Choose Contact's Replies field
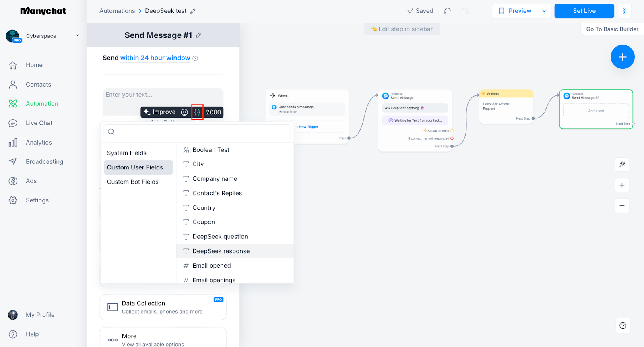Image resolution: width=644 pixels, height=347 pixels. coord(235,193)
